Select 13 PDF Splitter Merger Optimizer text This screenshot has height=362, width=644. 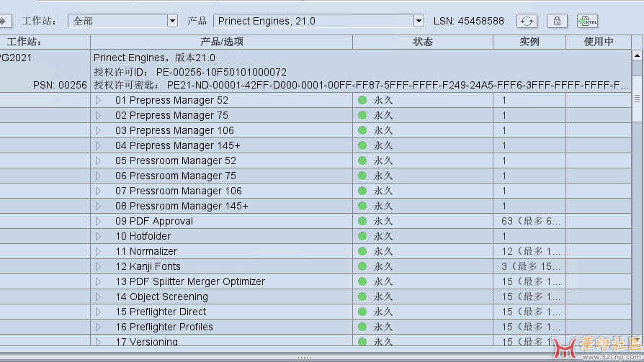click(190, 281)
